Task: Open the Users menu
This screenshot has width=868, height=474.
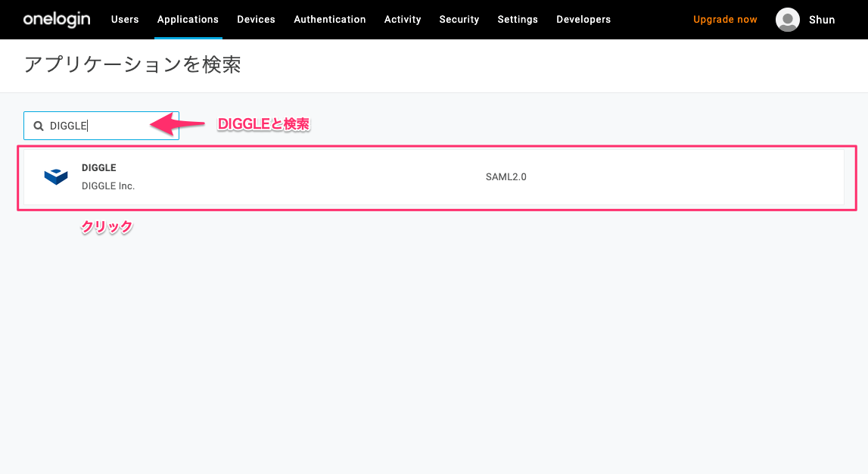Action: [x=125, y=20]
